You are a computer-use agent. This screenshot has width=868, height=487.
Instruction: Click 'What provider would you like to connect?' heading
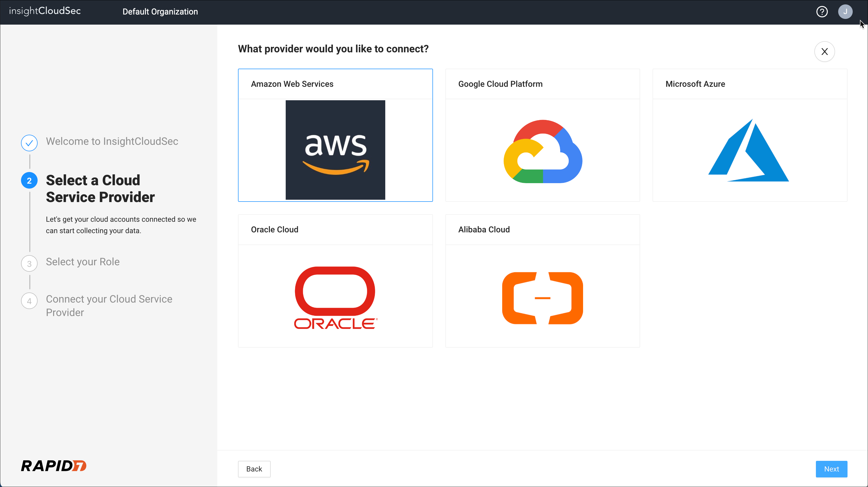point(333,49)
